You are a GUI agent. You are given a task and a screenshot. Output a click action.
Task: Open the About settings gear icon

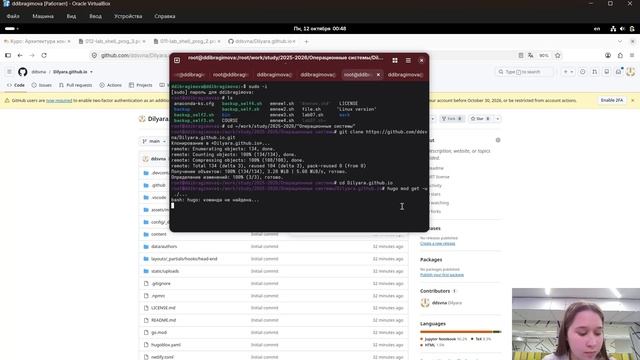point(498,140)
